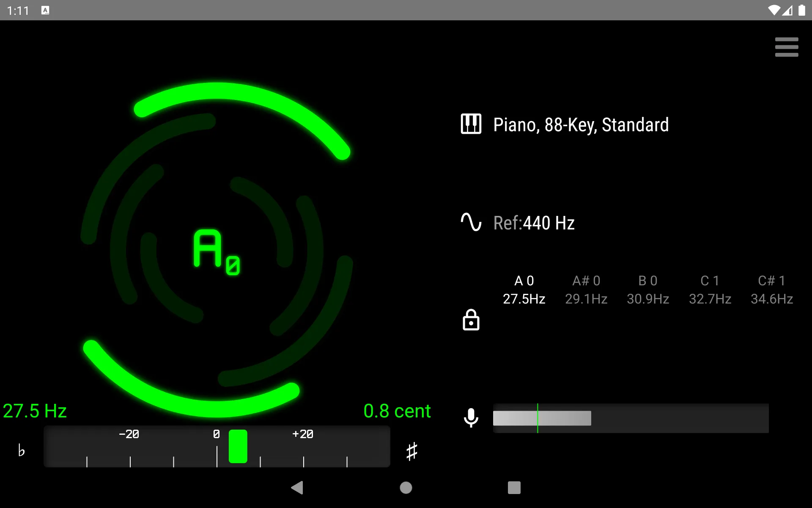Tap the Android home button

pyautogui.click(x=406, y=488)
